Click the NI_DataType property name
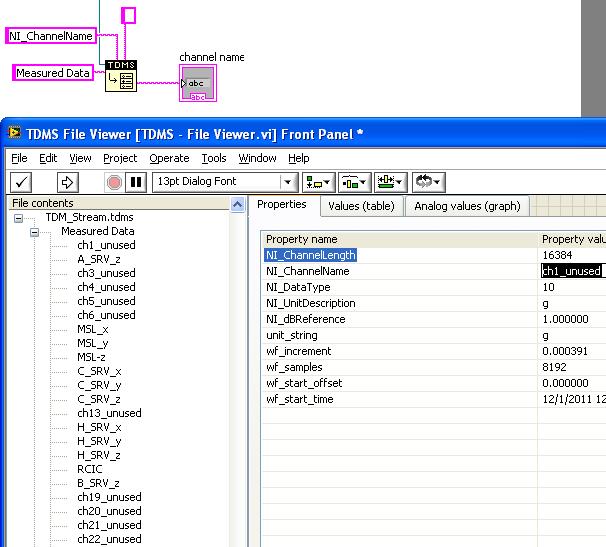This screenshot has height=547, width=606. click(298, 287)
